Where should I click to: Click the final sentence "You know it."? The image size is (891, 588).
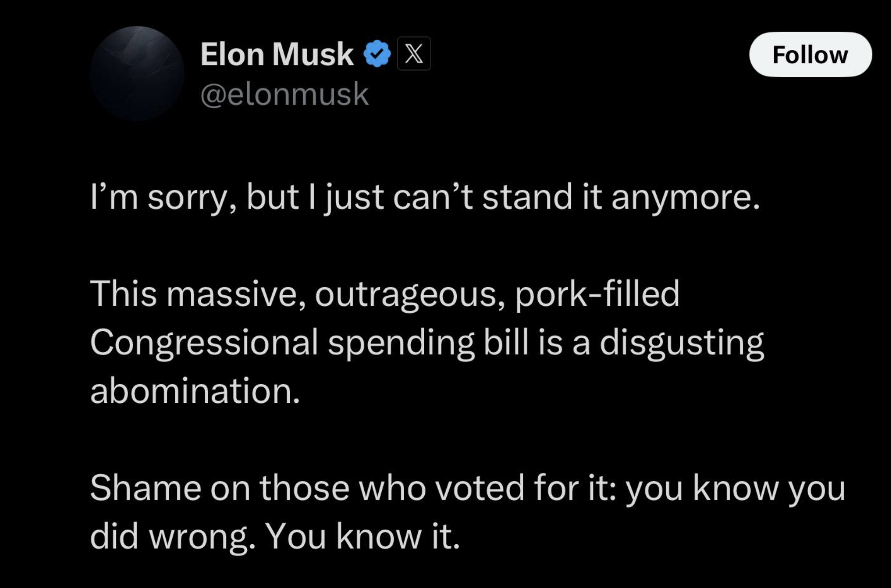point(362,537)
